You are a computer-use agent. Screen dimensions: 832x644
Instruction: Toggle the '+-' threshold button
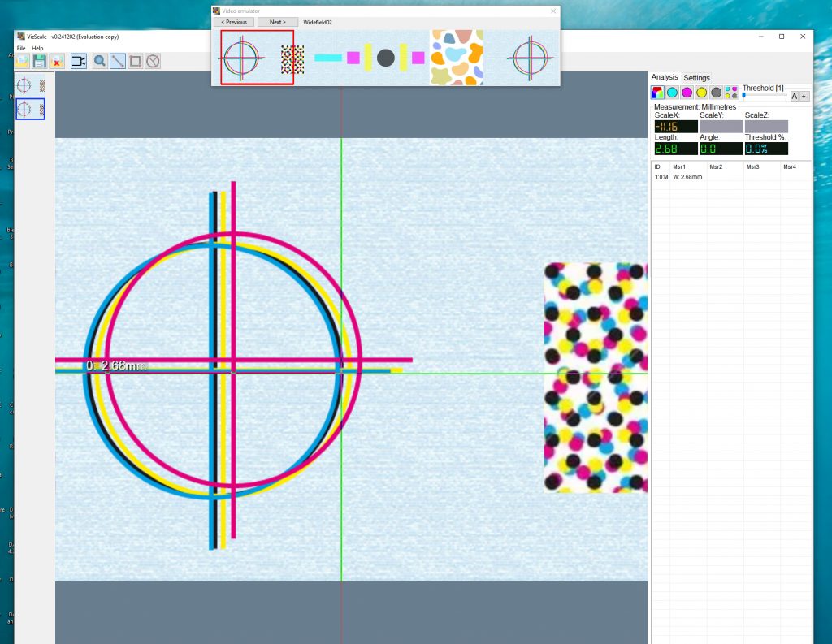[804, 96]
